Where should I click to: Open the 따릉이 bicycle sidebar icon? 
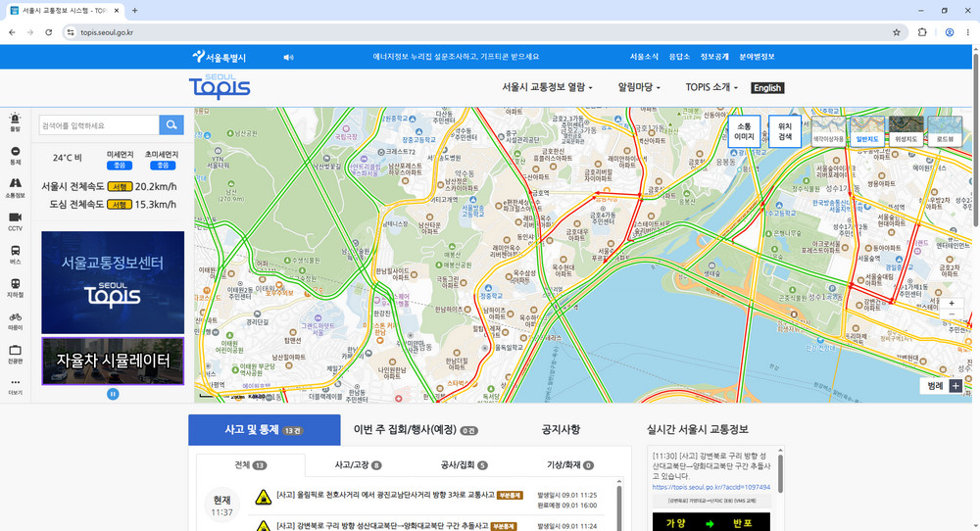[15, 321]
